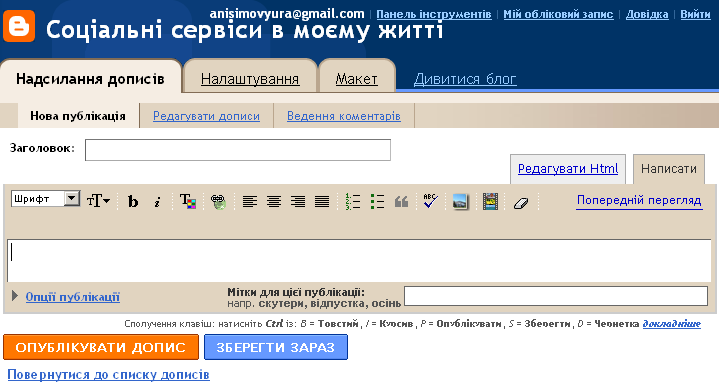The height and width of the screenshot is (386, 719).
Task: Open the text size dropdown tool
Action: [99, 201]
